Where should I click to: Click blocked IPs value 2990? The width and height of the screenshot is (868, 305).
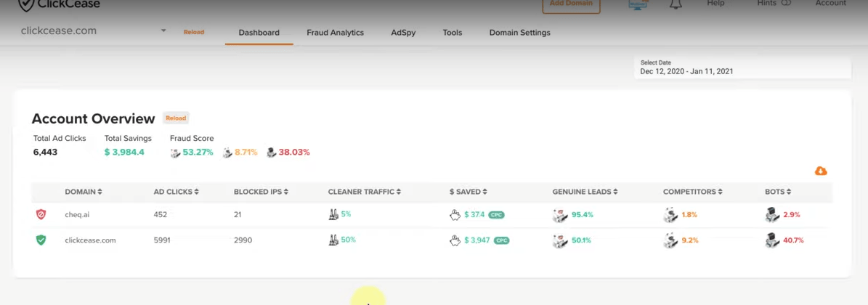coord(243,240)
